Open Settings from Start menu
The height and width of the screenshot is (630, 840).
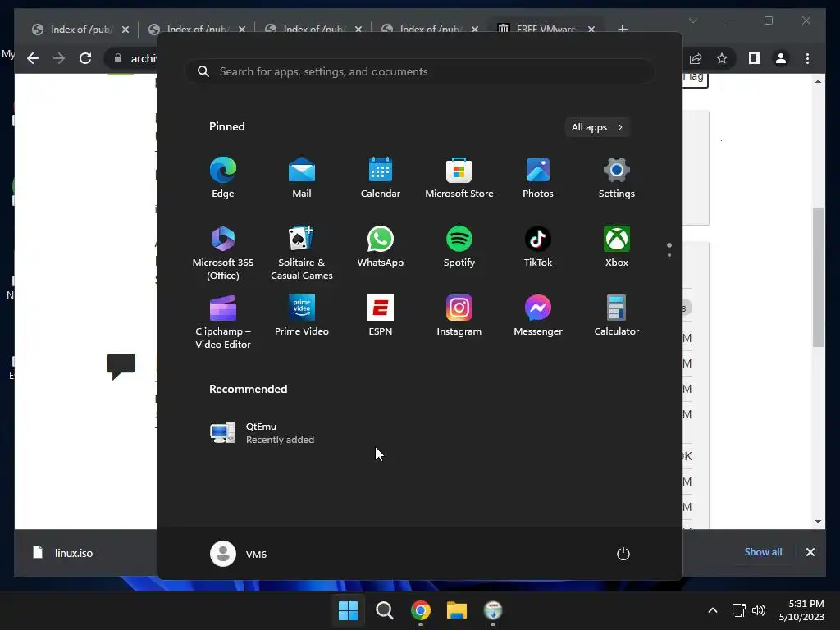point(617,178)
